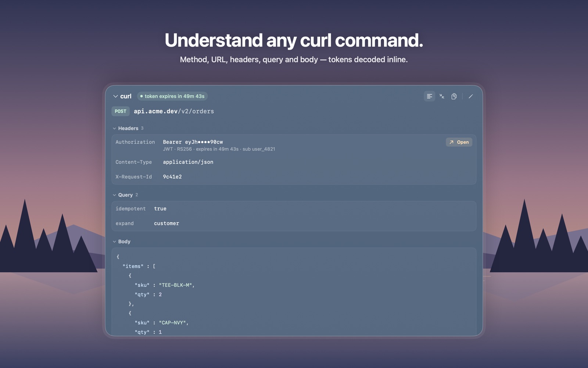Collapse the curl block chevron
The image size is (588, 368).
coord(115,96)
